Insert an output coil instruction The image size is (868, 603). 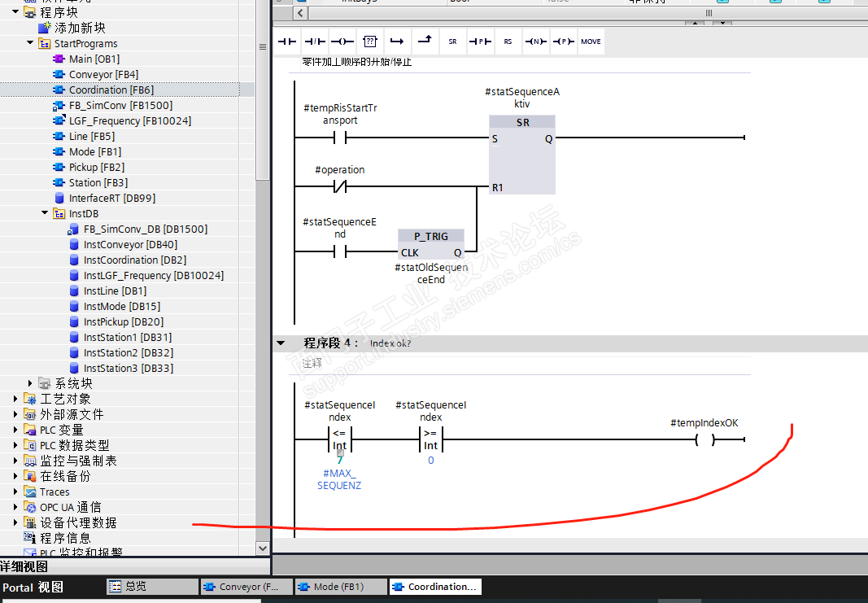(342, 42)
